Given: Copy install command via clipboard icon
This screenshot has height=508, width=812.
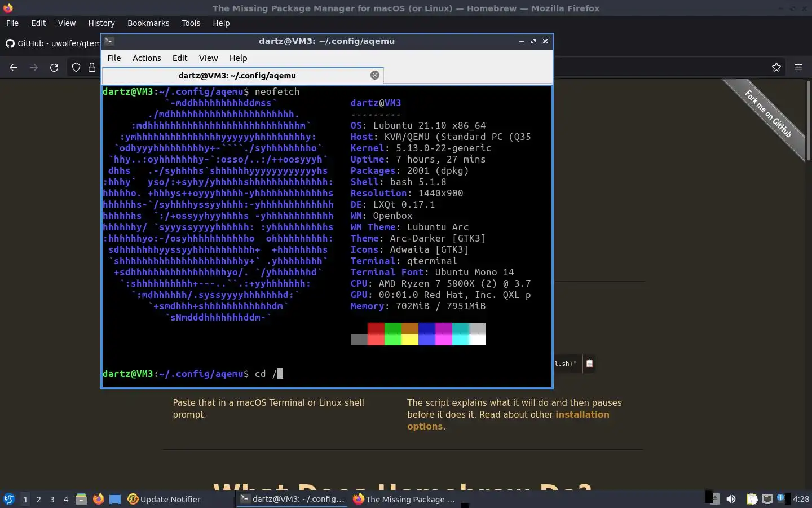Looking at the screenshot, I should 589,364.
